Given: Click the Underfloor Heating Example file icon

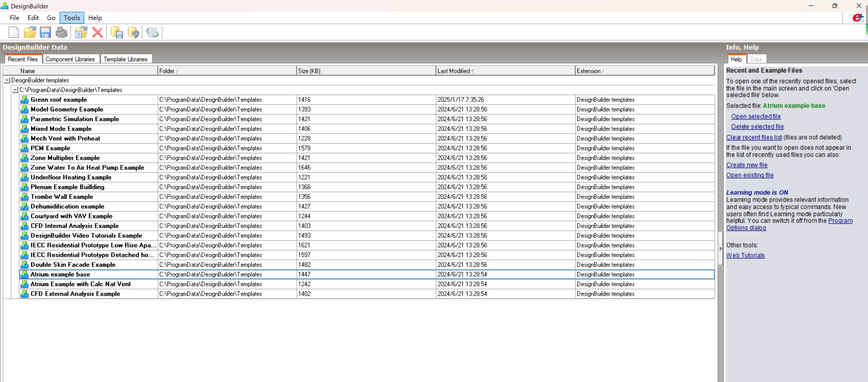Looking at the screenshot, I should (x=24, y=177).
